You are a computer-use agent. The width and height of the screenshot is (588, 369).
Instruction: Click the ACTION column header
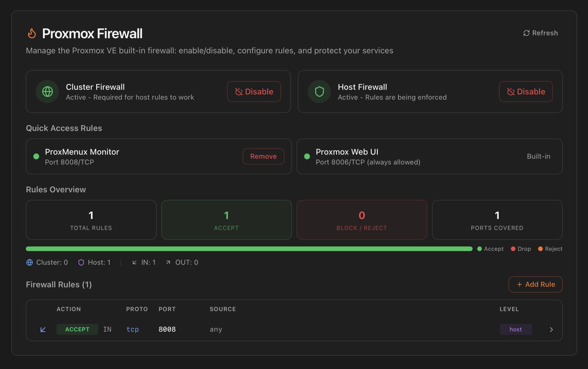69,309
